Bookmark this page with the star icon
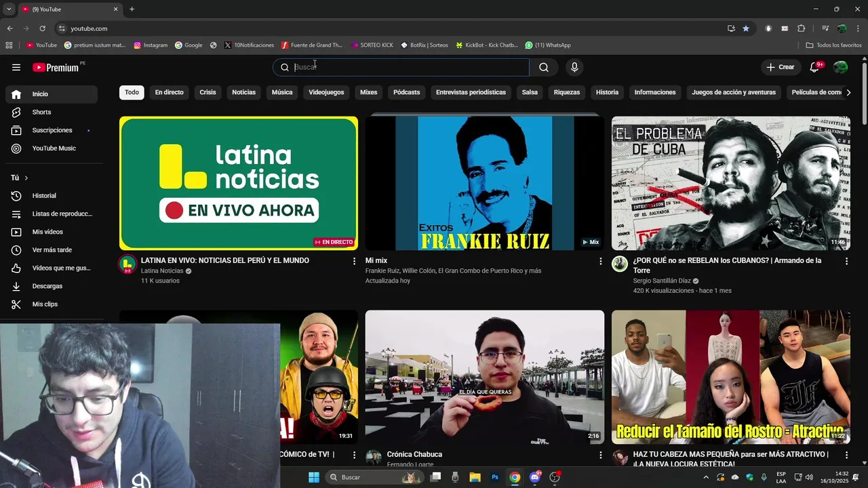 coord(746,28)
